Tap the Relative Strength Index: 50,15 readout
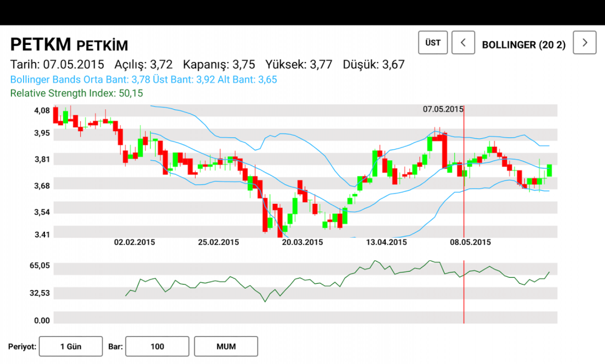This screenshot has height=364, width=605. point(77,93)
